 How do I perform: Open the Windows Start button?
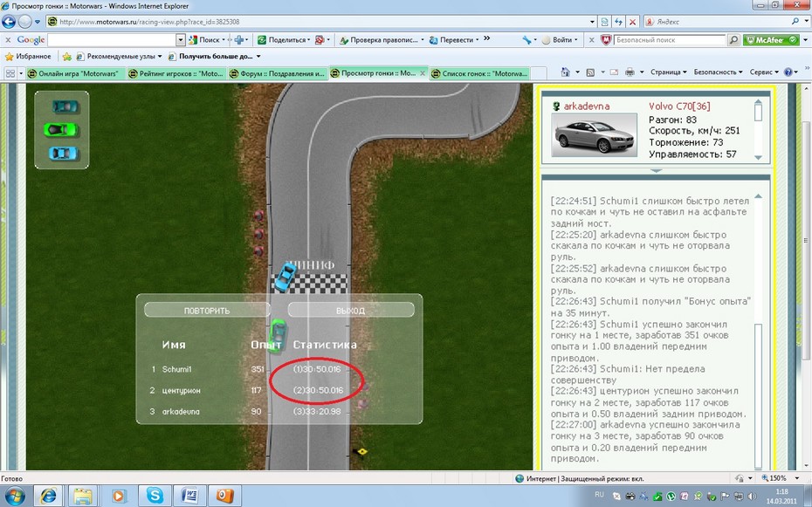point(14,496)
